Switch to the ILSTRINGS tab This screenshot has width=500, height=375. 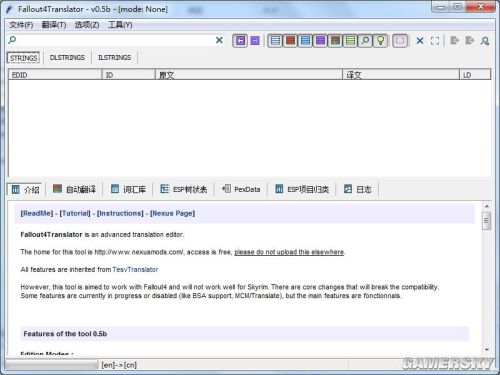point(114,57)
